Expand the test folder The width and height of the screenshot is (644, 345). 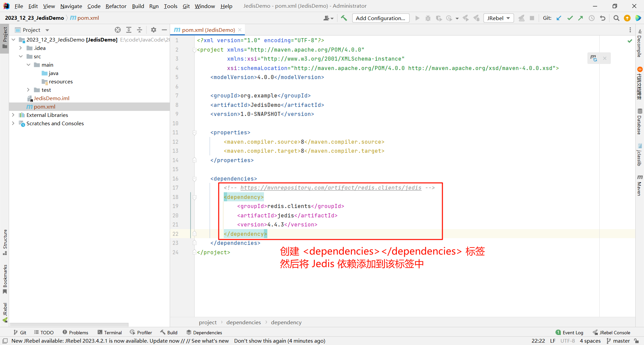29,90
